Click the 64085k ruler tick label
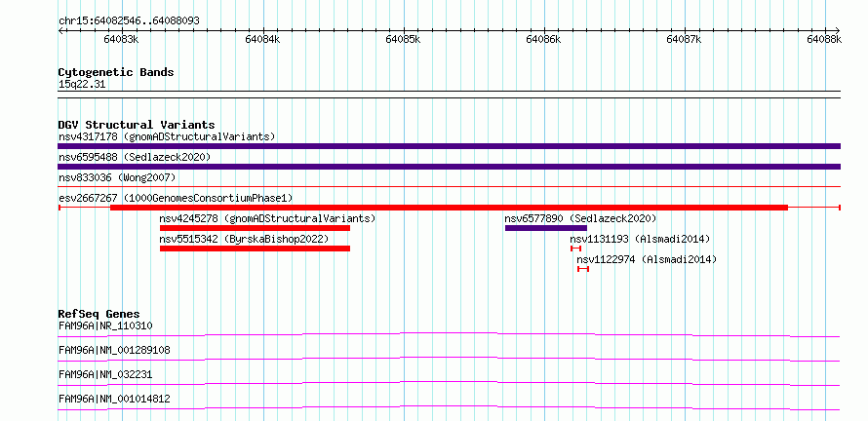868x421 pixels. (404, 40)
